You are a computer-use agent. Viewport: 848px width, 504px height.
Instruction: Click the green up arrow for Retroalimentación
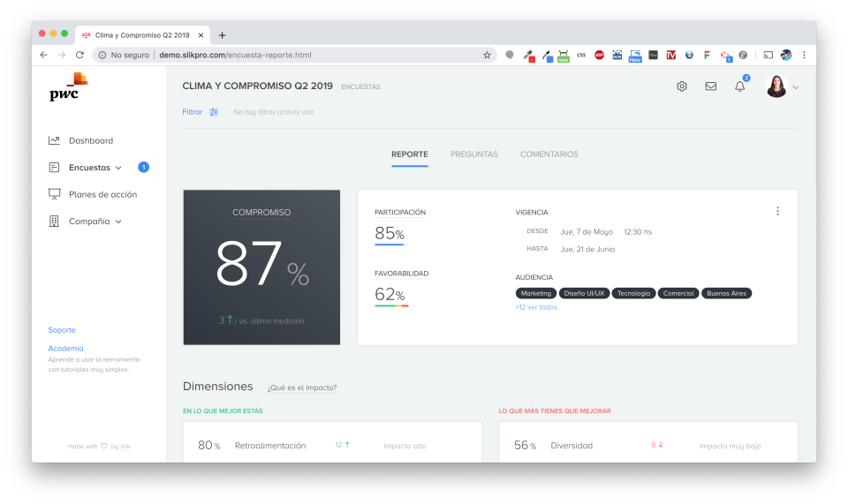pyautogui.click(x=347, y=445)
